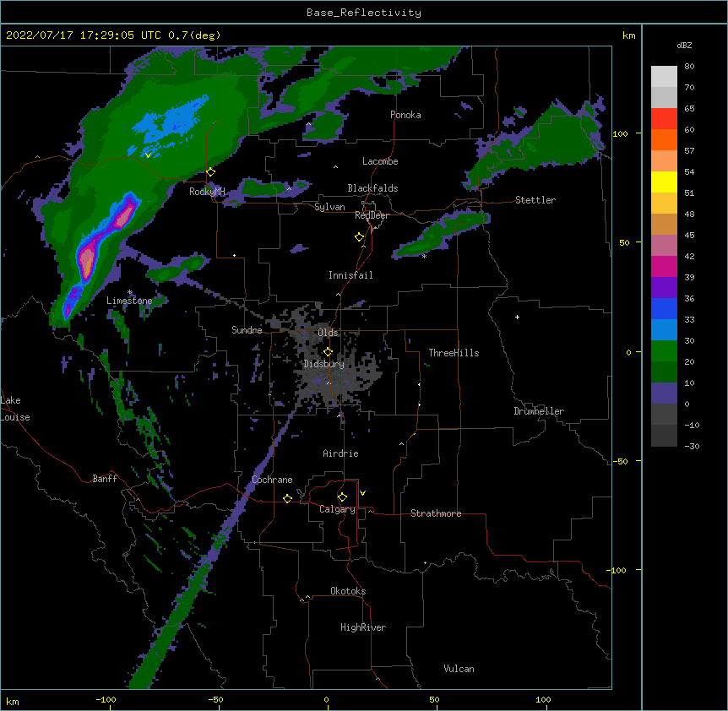Click the yellow 54 dBZ legend swatch
The width and height of the screenshot is (728, 711).
pyautogui.click(x=664, y=182)
